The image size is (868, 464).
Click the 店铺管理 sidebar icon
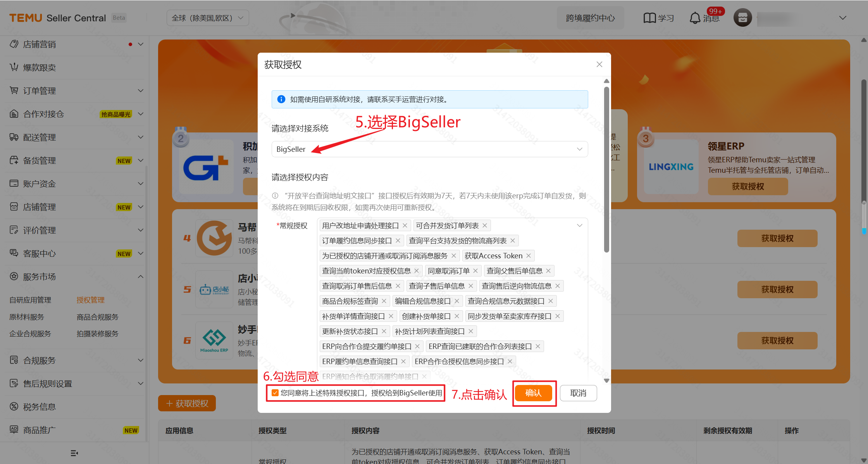14,207
